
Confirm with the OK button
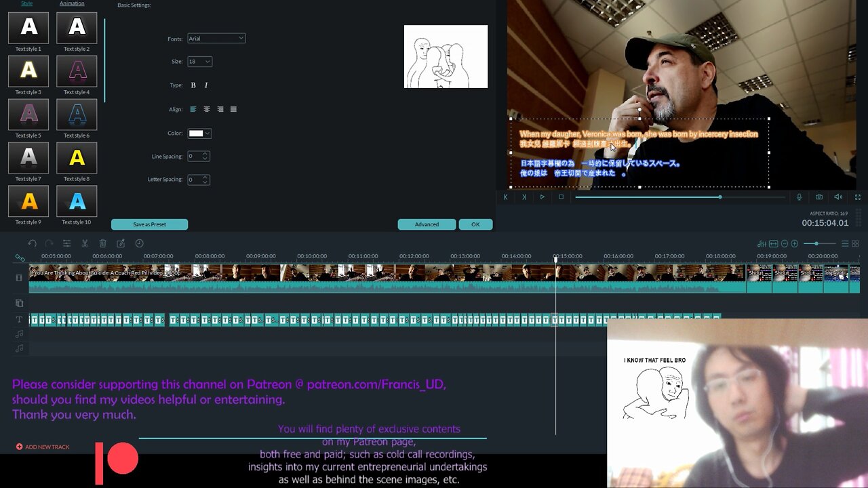[x=475, y=224]
